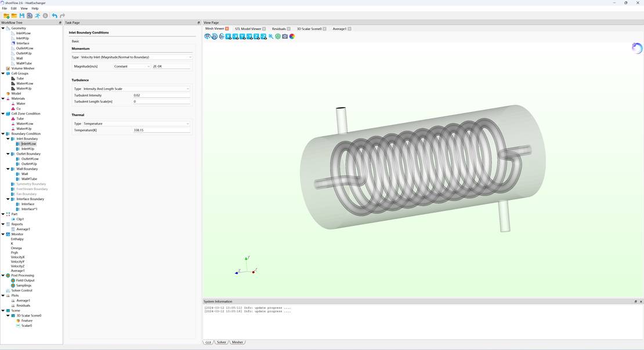This screenshot has width=644, height=350.
Task: Open the Edit menu
Action: click(x=13, y=9)
